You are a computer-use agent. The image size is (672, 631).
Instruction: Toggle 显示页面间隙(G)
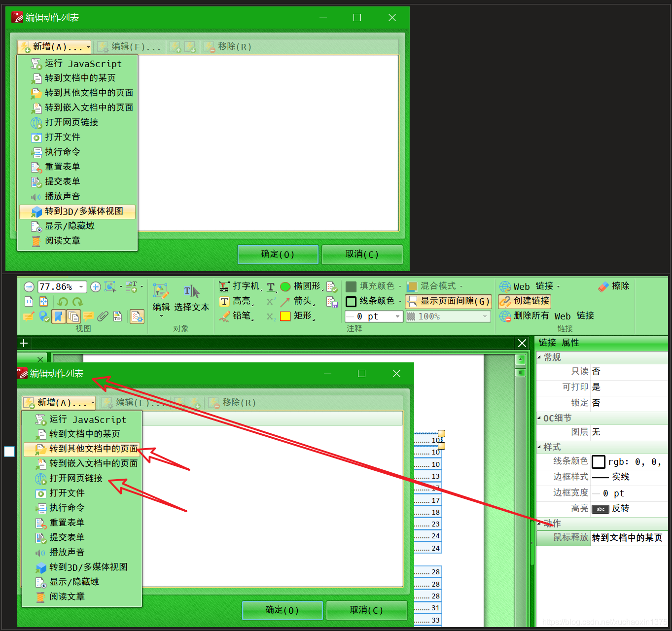click(448, 301)
